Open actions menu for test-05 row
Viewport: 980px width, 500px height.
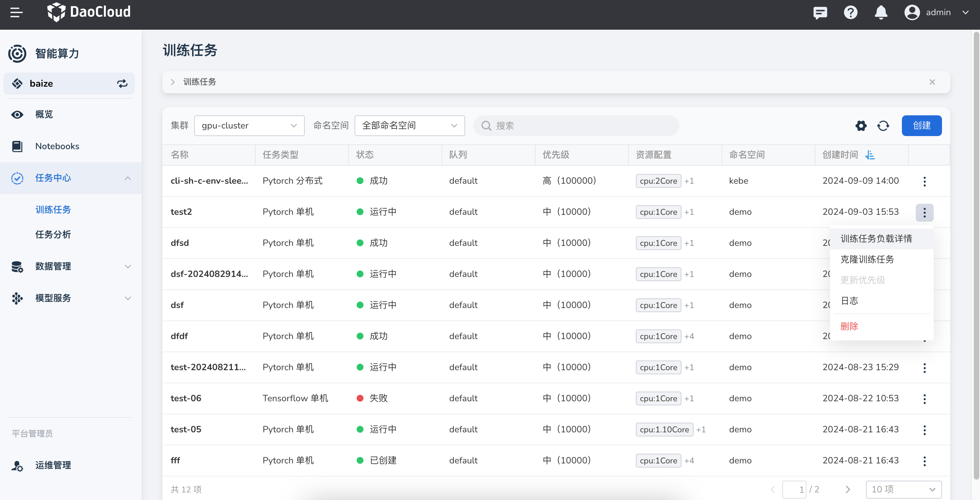click(x=924, y=430)
